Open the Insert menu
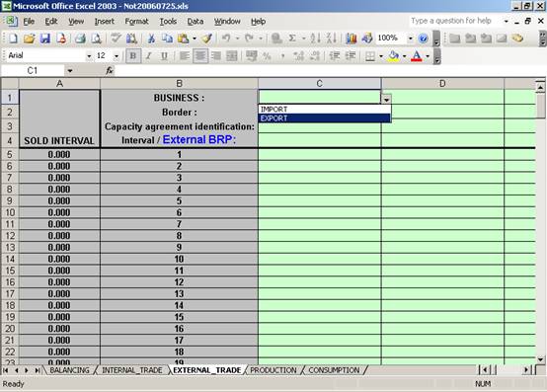 pyautogui.click(x=105, y=22)
